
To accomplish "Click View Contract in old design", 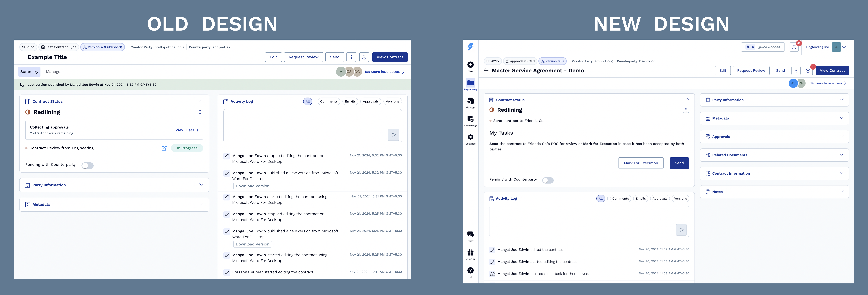I will click(390, 57).
